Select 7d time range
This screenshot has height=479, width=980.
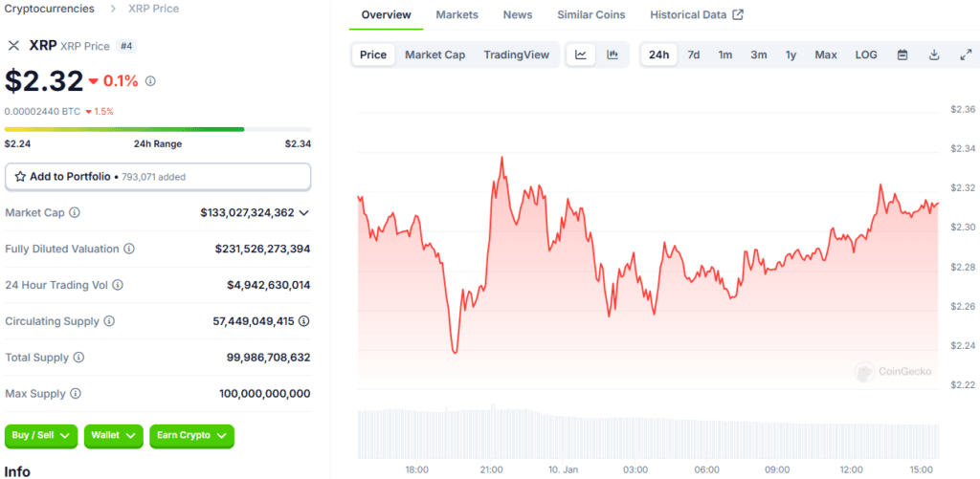694,54
